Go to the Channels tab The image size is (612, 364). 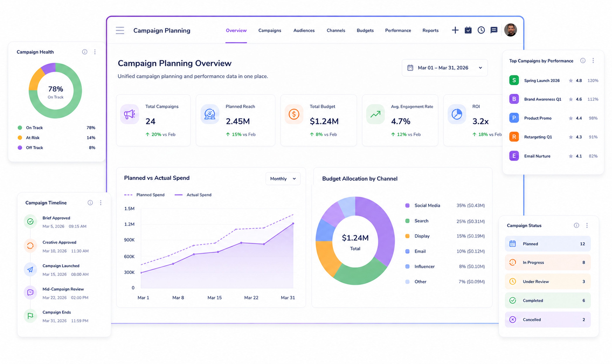pos(336,30)
